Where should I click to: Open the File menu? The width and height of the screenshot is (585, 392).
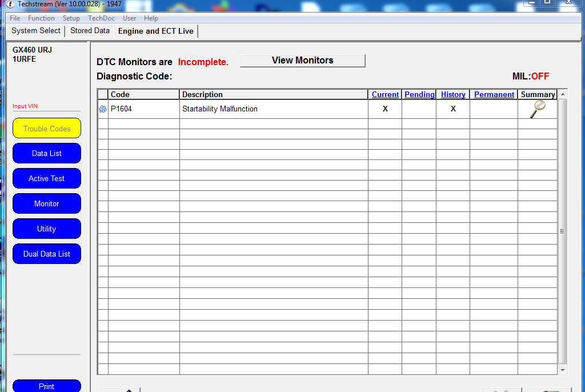click(15, 18)
